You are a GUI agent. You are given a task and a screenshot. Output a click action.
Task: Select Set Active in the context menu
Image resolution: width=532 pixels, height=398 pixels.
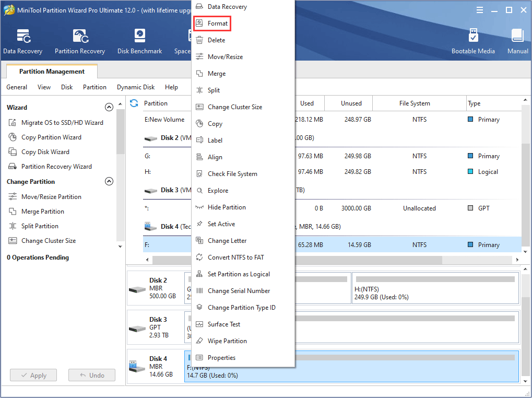243,224
